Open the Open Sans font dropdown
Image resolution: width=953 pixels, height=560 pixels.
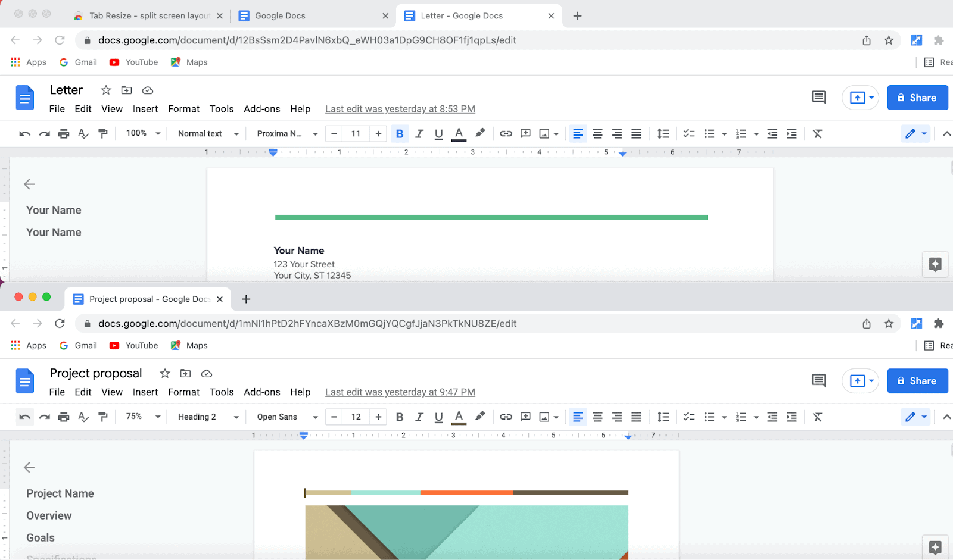click(x=287, y=417)
